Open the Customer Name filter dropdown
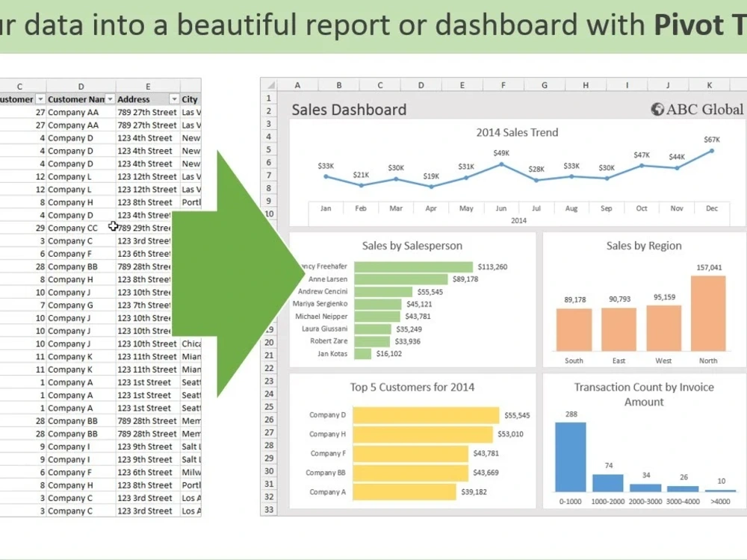This screenshot has width=747, height=560. 111,99
